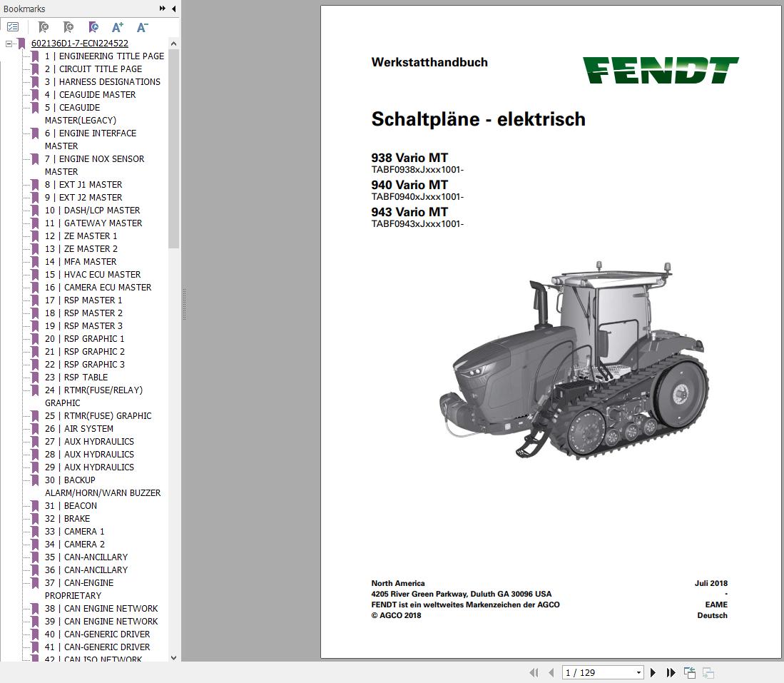The width and height of the screenshot is (784, 683).
Task: Open bookmark 10 | DASH/LCP MASTER
Action: pos(93,210)
